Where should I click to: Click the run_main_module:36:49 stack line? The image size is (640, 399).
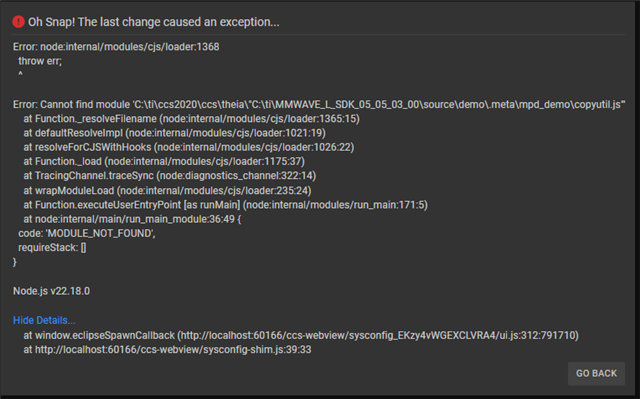coord(132,219)
